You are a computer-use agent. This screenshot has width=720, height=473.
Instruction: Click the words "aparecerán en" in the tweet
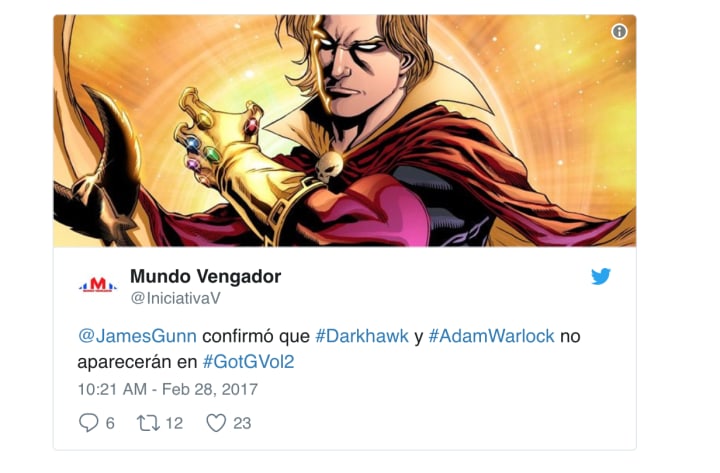137,362
